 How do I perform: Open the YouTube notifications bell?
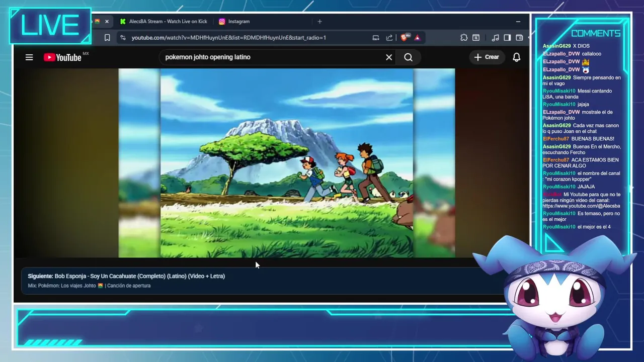516,57
